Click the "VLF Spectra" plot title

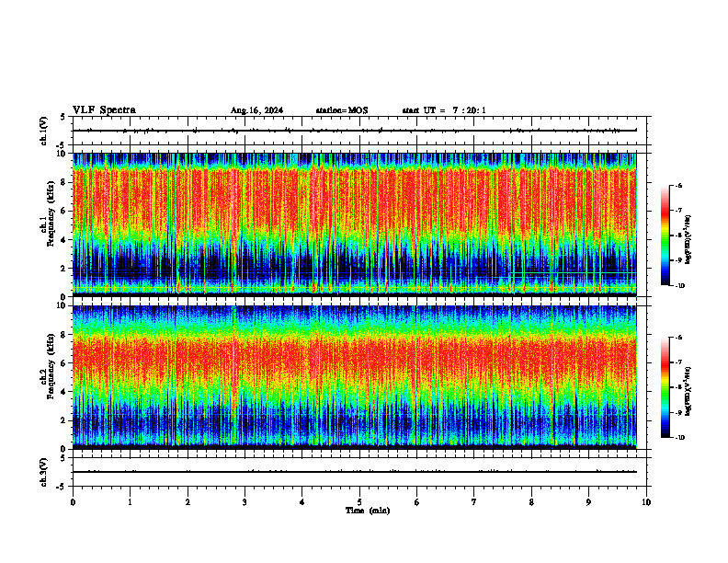point(104,110)
